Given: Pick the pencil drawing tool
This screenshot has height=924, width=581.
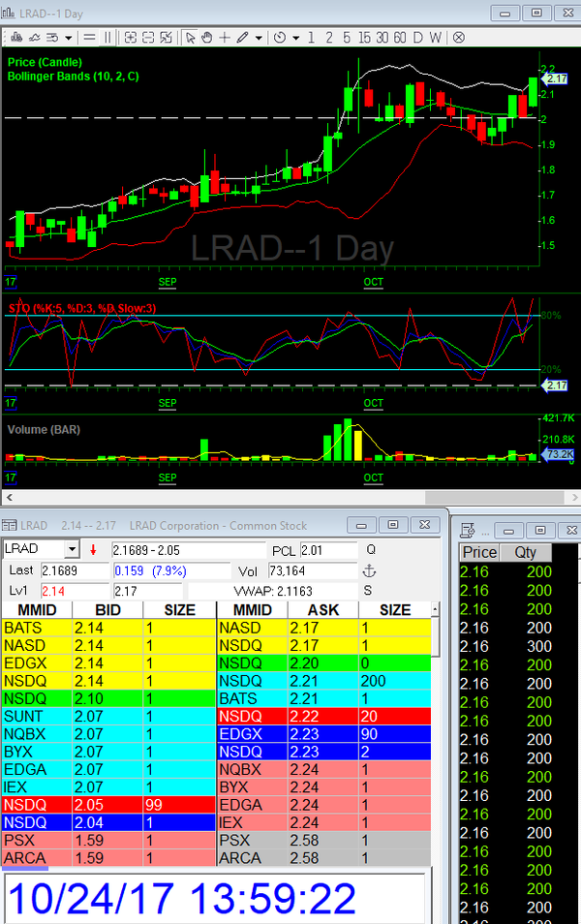Looking at the screenshot, I should [x=241, y=37].
